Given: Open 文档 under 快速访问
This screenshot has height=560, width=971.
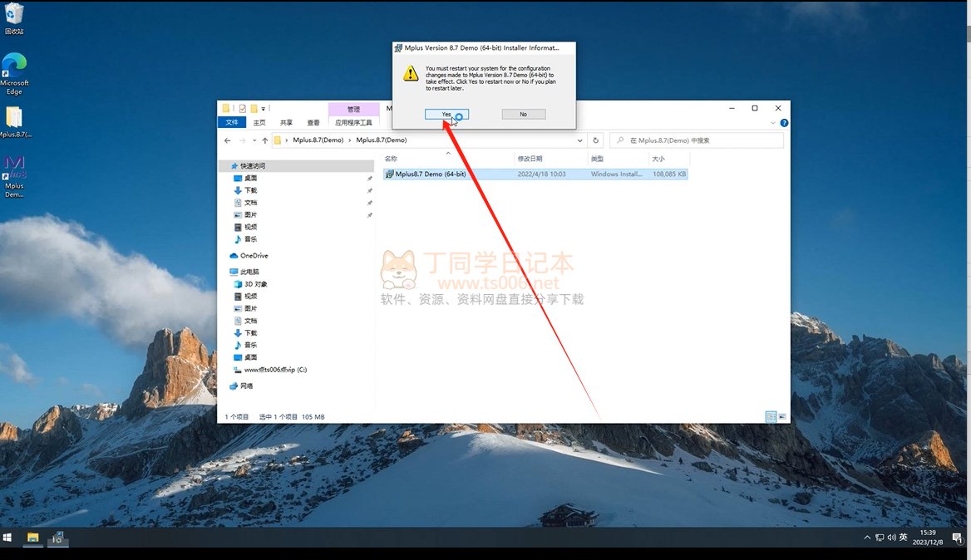Looking at the screenshot, I should (250, 203).
